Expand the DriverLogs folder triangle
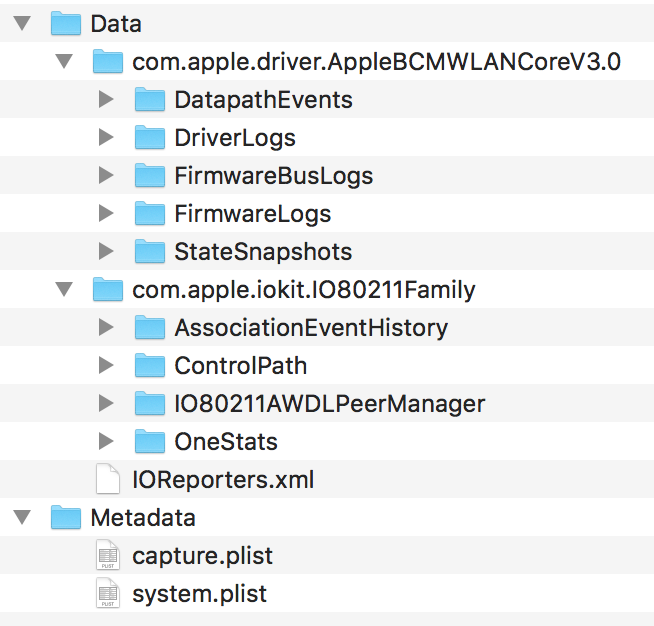This screenshot has width=654, height=626. (106, 138)
